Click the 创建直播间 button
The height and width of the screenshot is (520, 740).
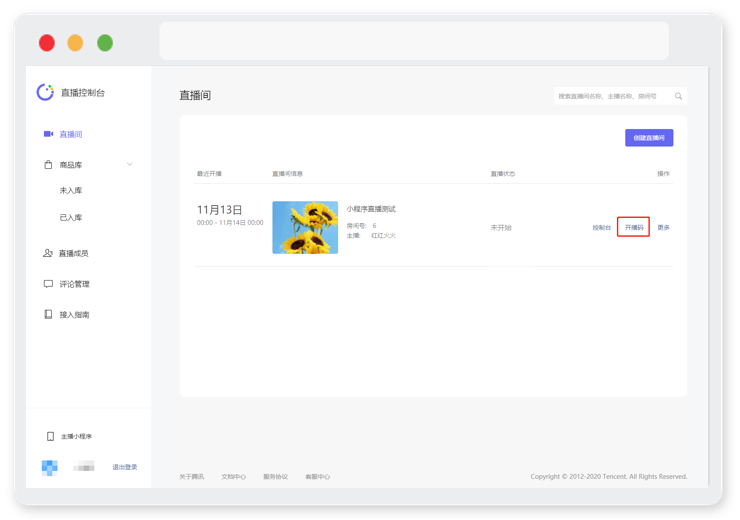(649, 138)
